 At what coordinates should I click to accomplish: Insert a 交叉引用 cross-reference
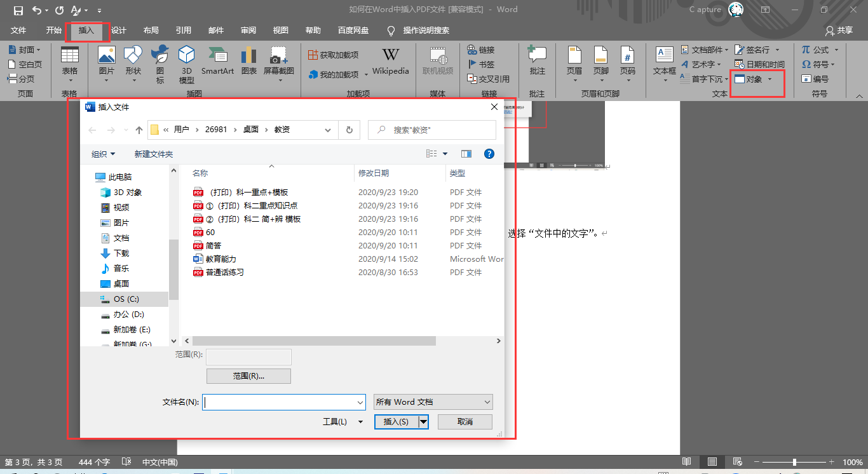[x=488, y=79]
